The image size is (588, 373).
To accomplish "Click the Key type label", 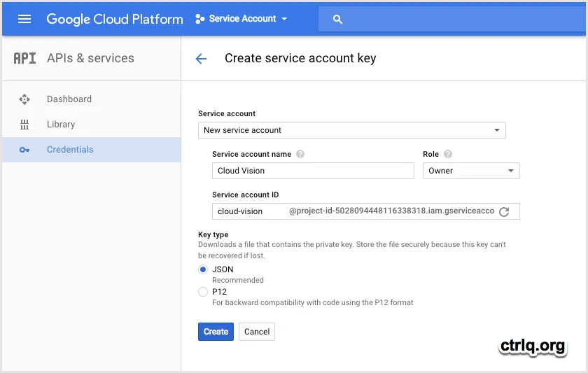I will point(213,234).
